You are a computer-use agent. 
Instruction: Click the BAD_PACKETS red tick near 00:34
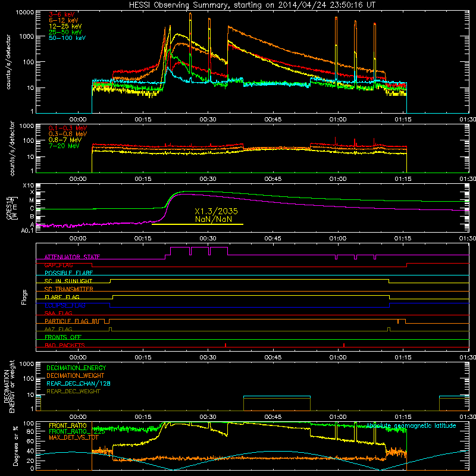coord(226,345)
